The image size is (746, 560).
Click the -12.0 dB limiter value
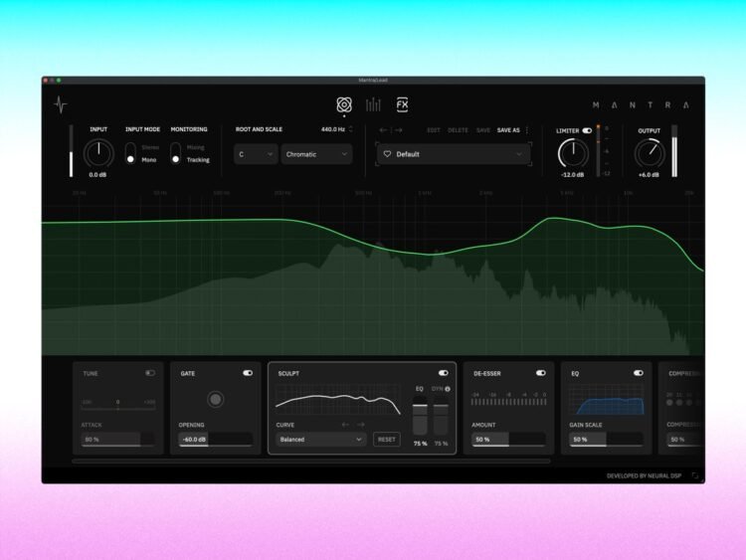pyautogui.click(x=572, y=175)
